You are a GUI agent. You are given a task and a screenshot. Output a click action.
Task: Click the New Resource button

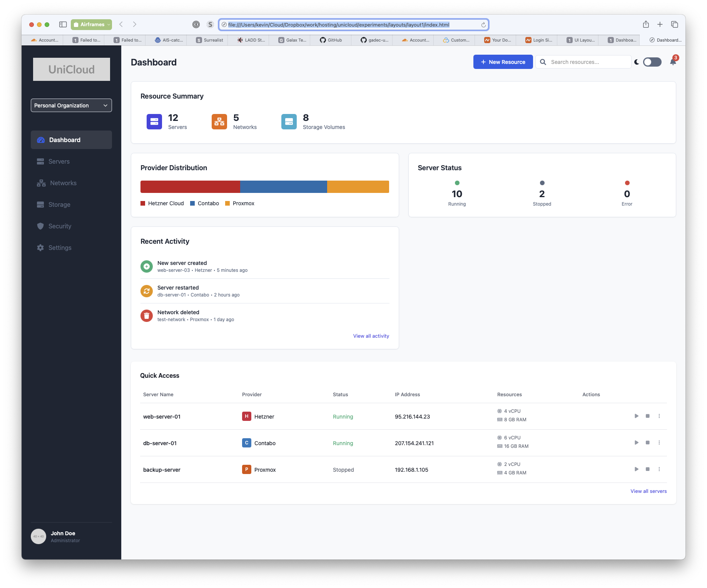(x=503, y=62)
